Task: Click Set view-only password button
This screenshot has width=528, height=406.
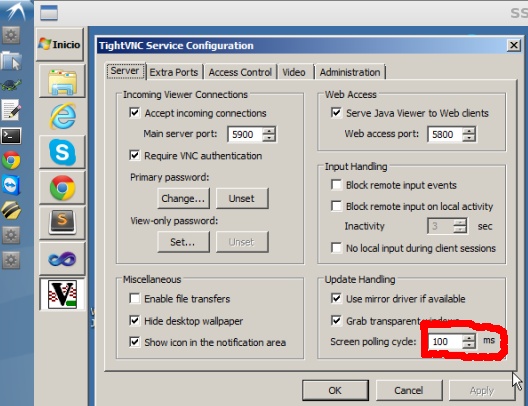Action: point(183,242)
